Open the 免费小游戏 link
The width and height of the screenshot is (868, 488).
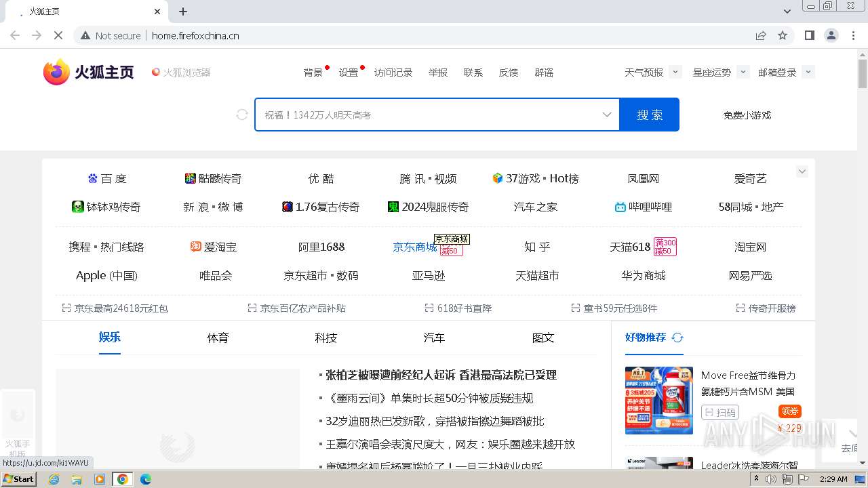click(747, 115)
